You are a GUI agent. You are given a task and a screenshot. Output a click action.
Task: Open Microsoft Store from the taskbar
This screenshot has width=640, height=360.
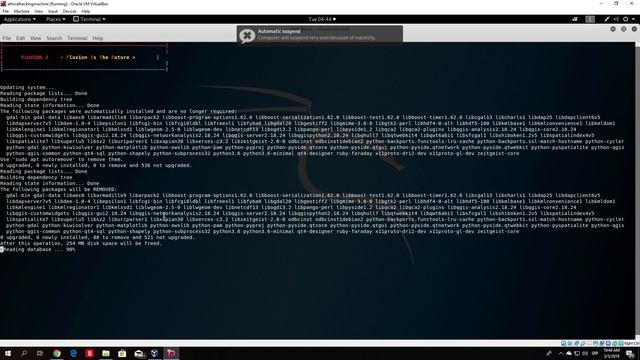[x=122, y=353]
